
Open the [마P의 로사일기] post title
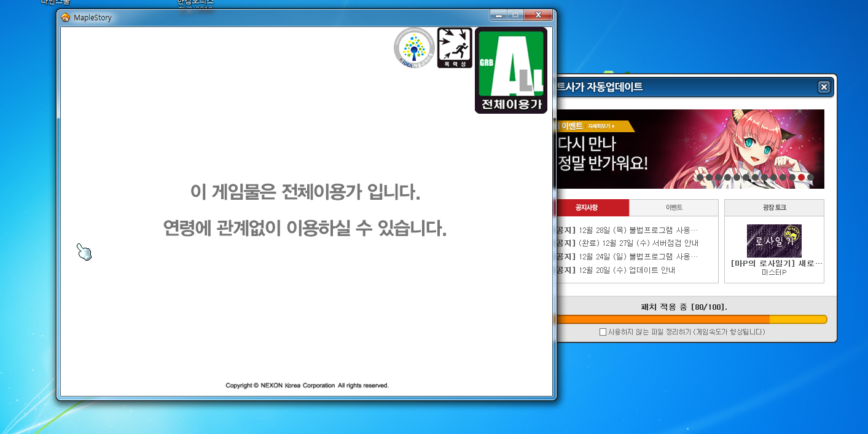pos(776,263)
